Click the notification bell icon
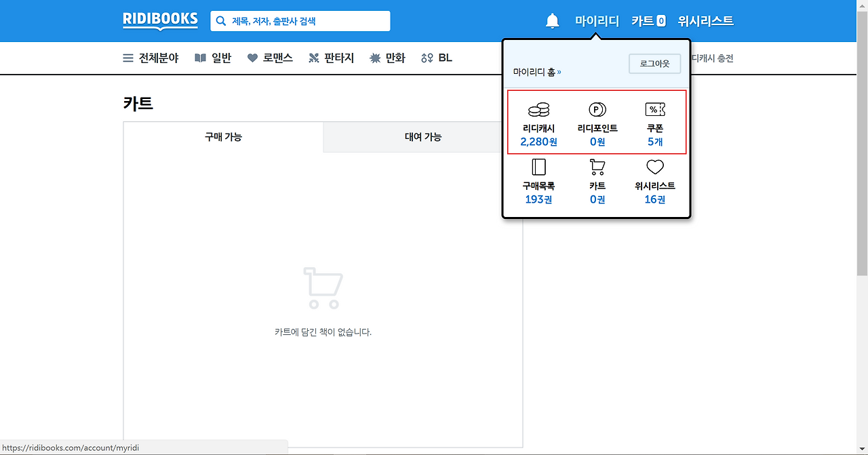This screenshot has height=455, width=868. click(x=553, y=21)
